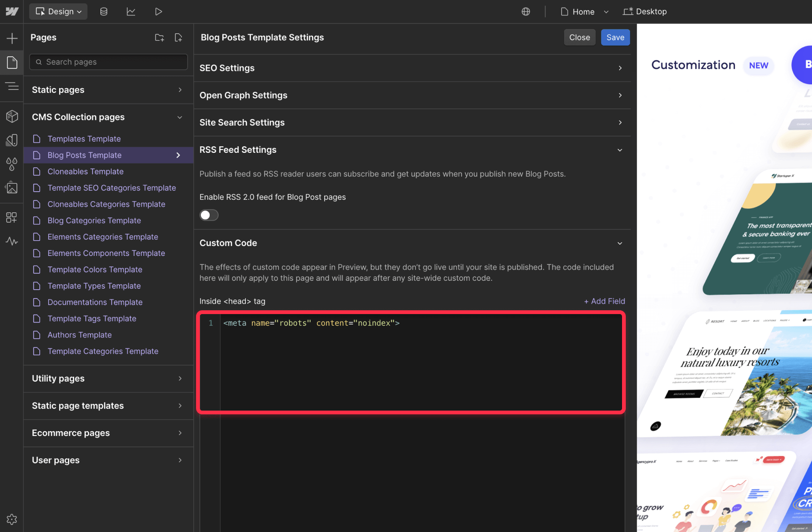Open the Pages panel icon
This screenshot has width=812, height=532.
(x=12, y=62)
